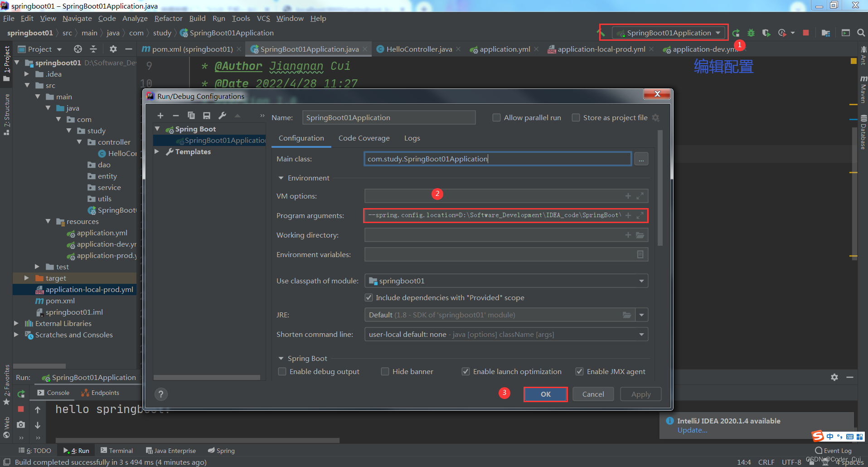Screen dimensions: 868x467
Task: Click the Main class browse button
Action: coord(641,159)
